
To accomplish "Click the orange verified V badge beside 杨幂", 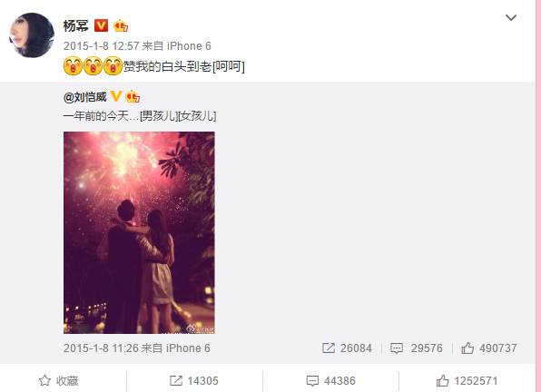I will pyautogui.click(x=101, y=25).
